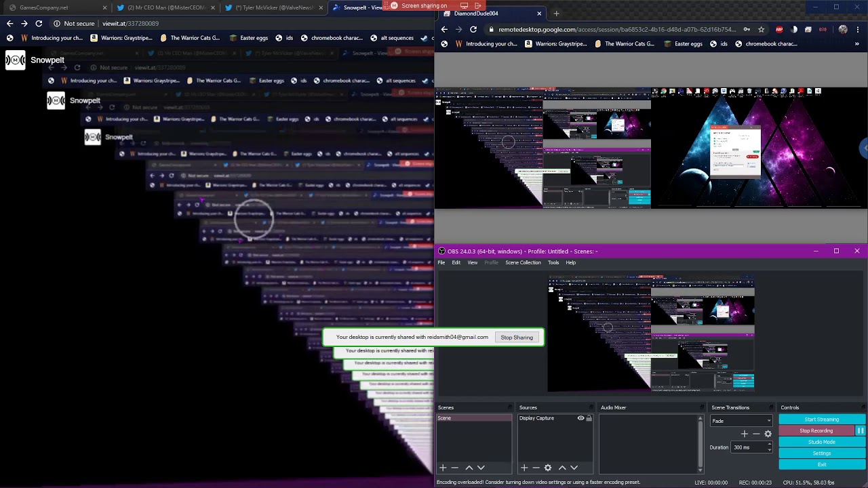Toggle lock on Display Capture source
Image resolution: width=868 pixels, height=488 pixels.
(x=589, y=418)
